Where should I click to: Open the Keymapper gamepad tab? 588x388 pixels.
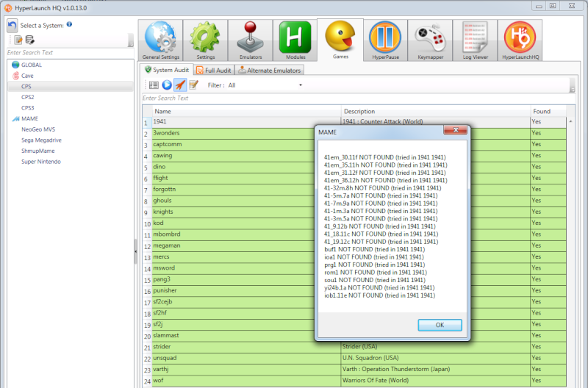[430, 40]
